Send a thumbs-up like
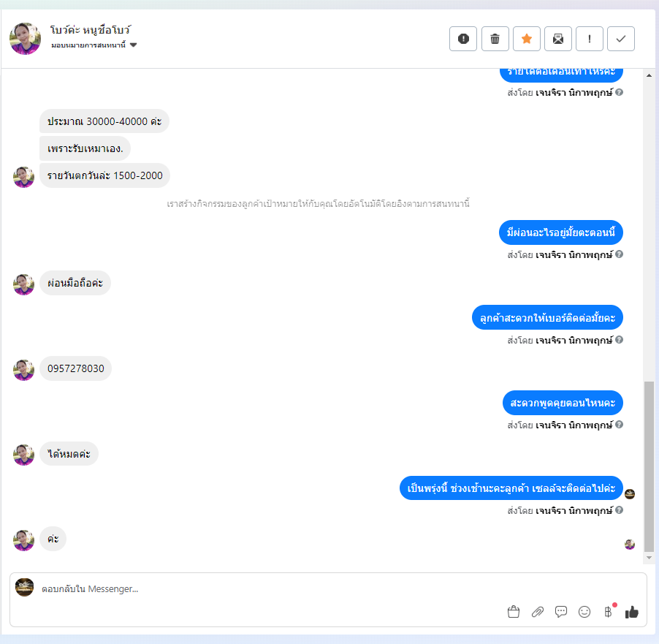659x644 pixels. click(x=632, y=612)
